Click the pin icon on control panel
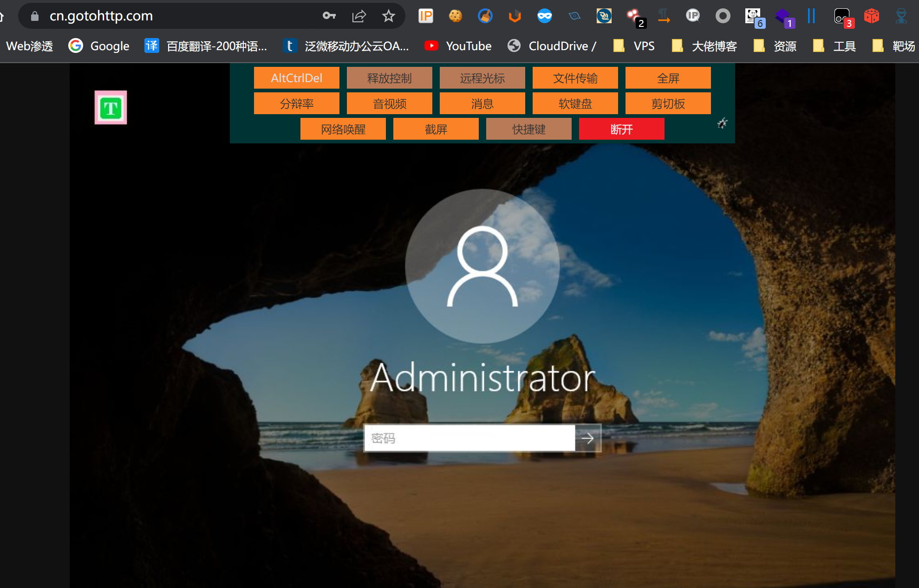This screenshot has height=588, width=919. point(722,123)
